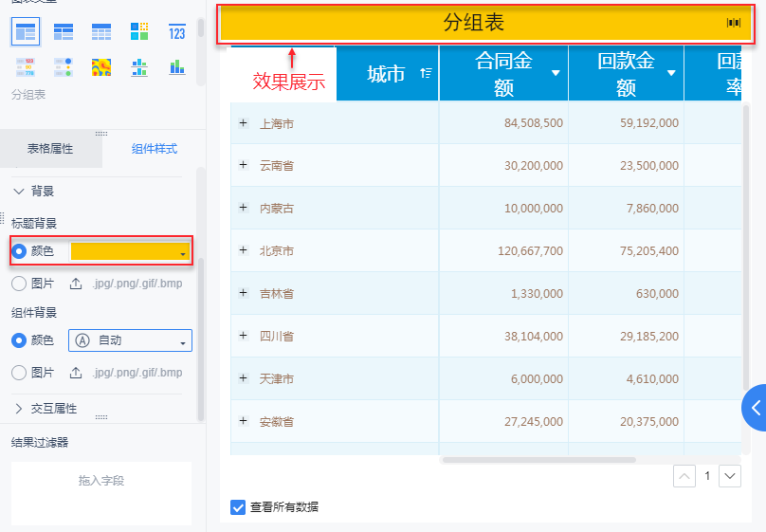This screenshot has height=532, width=766.
Task: Go to previous page with up arrow
Action: pos(684,476)
